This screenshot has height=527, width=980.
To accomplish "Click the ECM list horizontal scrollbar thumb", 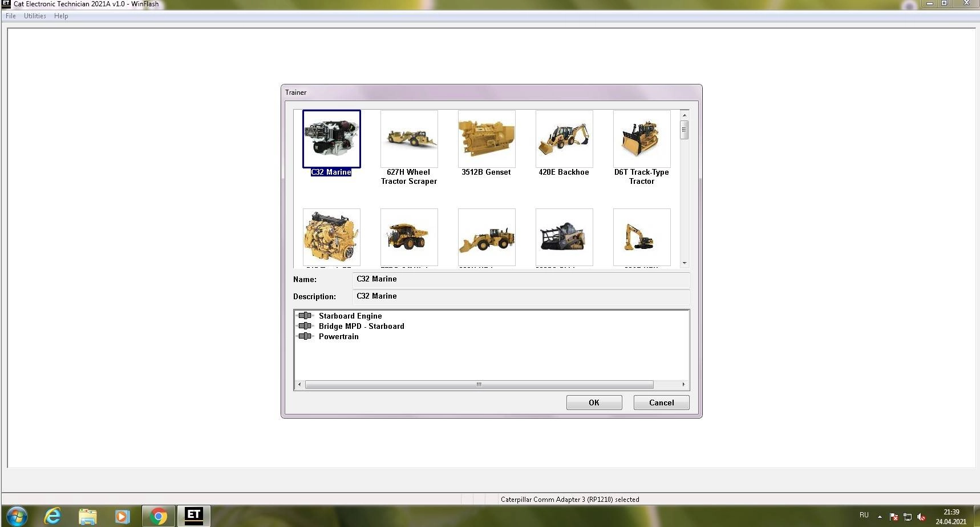I will coord(479,384).
